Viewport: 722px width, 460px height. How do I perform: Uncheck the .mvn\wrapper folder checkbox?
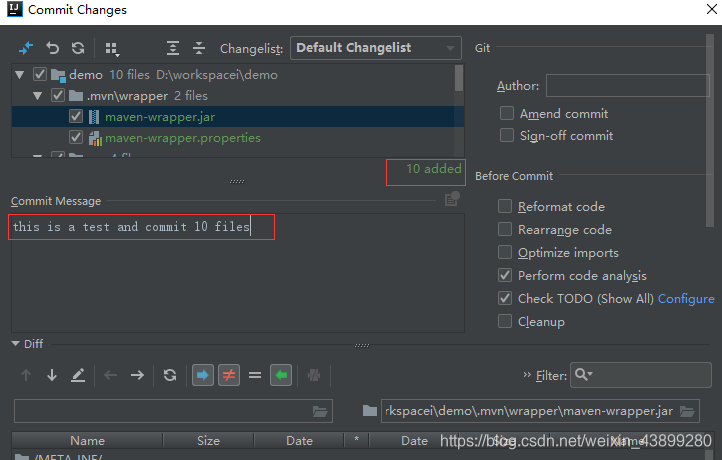click(58, 95)
